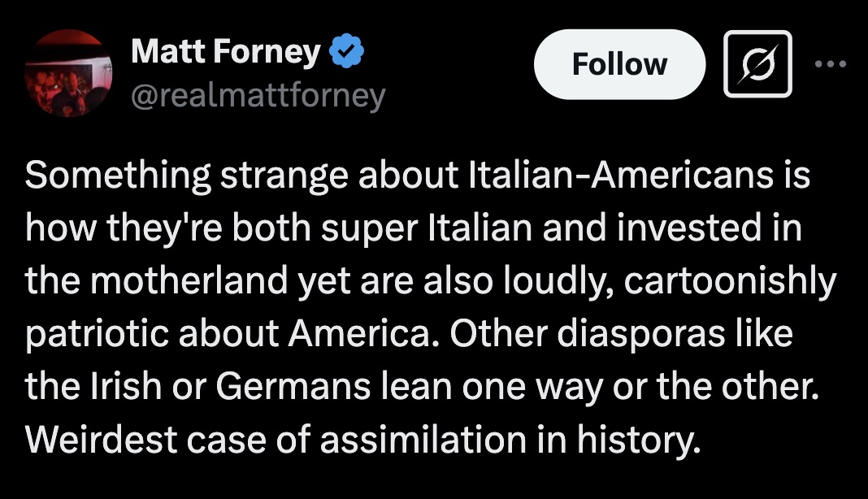Follow Matt Forney's account
The image size is (868, 499).
[619, 64]
